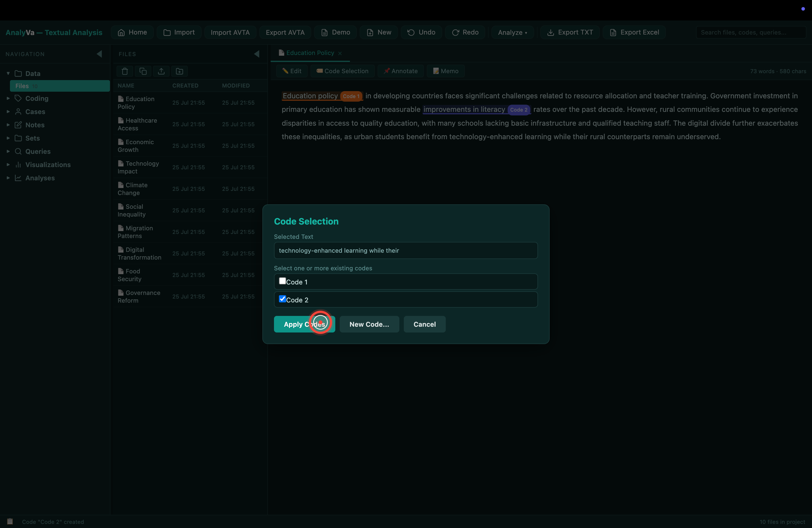Click Export Excel button
The image size is (812, 528).
pyautogui.click(x=634, y=32)
